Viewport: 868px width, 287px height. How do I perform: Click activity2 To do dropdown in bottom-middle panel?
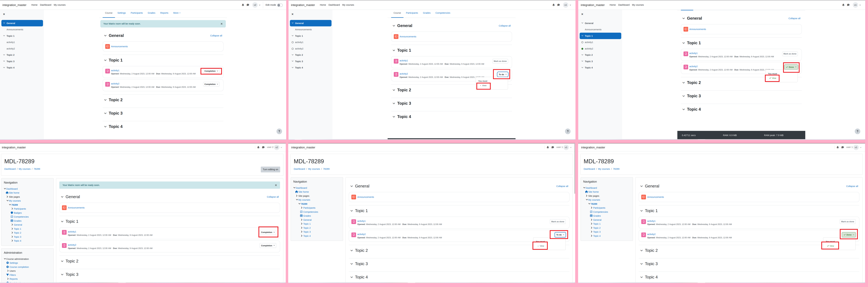(x=560, y=235)
